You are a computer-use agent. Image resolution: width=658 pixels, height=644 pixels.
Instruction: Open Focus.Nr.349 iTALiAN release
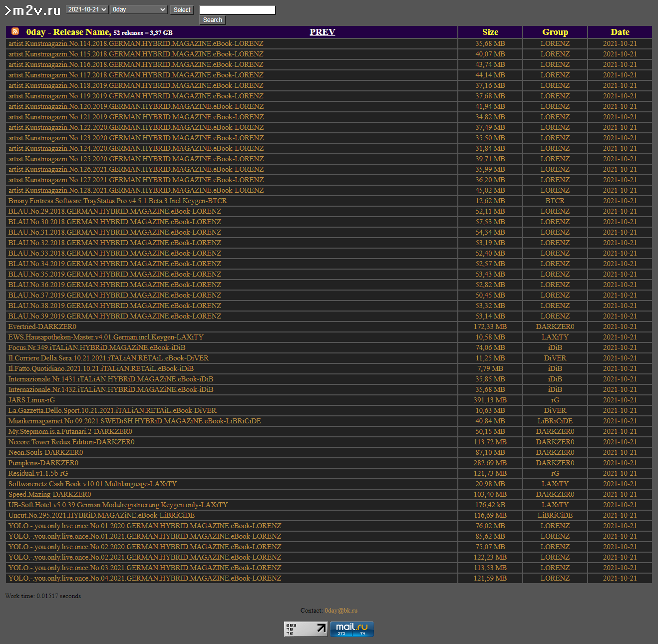[97, 347]
